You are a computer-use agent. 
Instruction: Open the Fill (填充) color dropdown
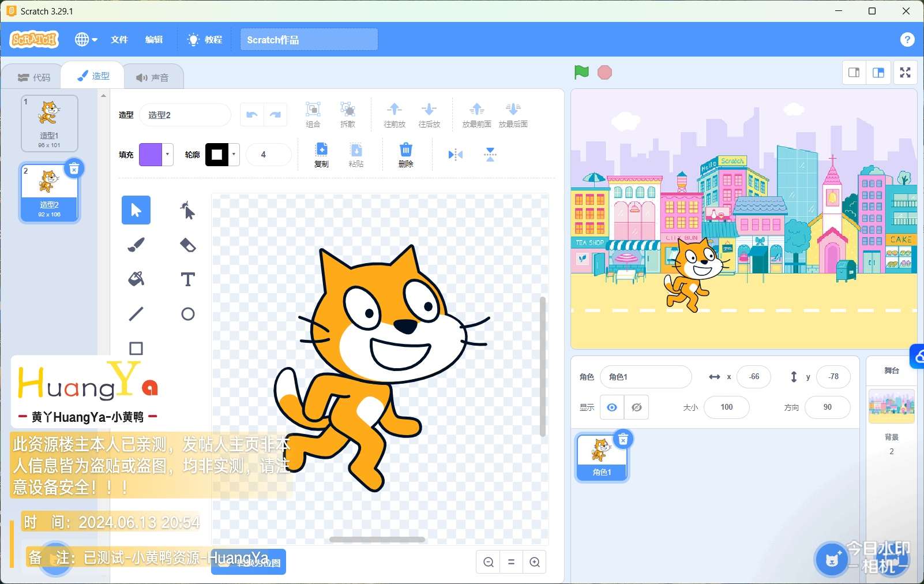pos(167,155)
